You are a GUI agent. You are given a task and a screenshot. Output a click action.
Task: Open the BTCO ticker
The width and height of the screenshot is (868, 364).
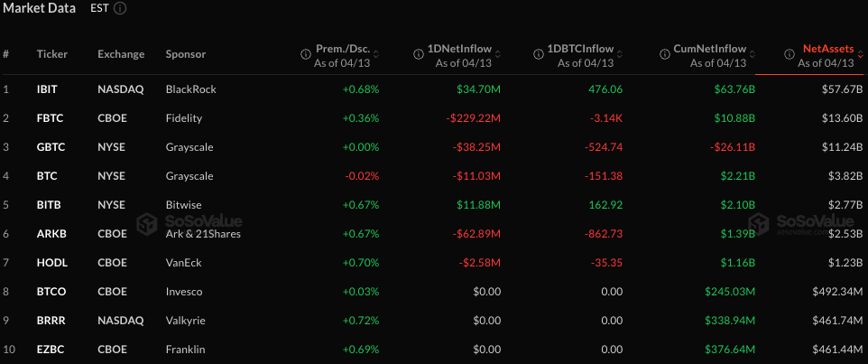click(x=51, y=292)
